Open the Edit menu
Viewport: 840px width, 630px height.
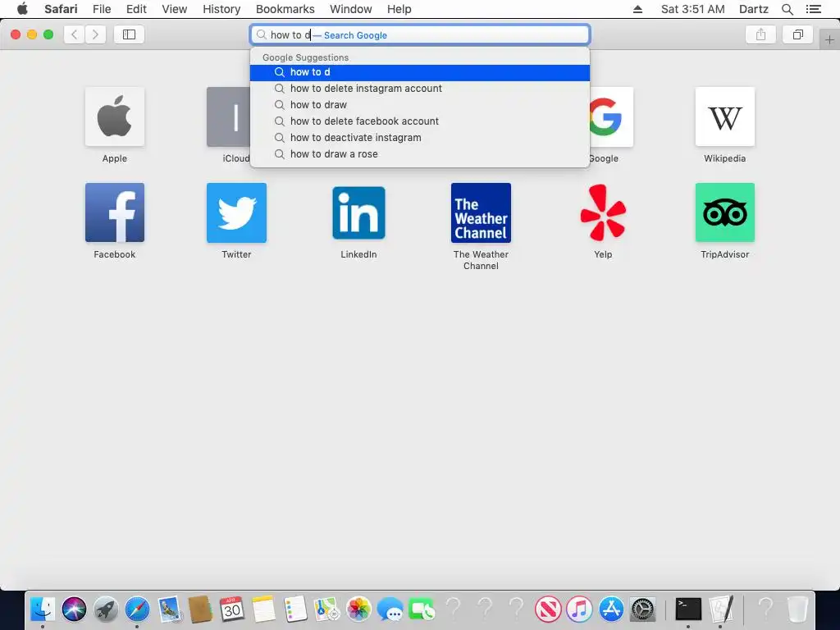click(x=136, y=9)
